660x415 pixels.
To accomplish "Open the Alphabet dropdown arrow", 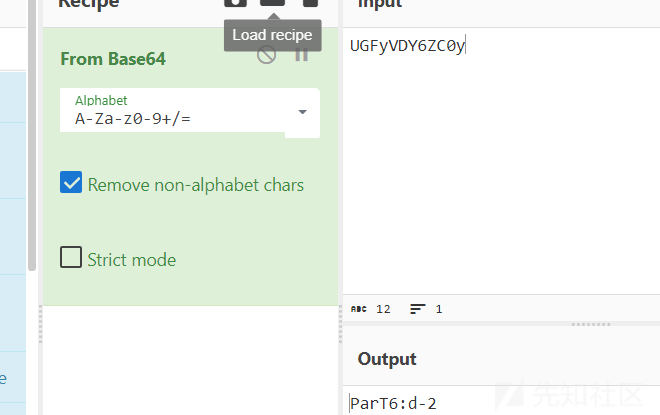I will [x=302, y=112].
